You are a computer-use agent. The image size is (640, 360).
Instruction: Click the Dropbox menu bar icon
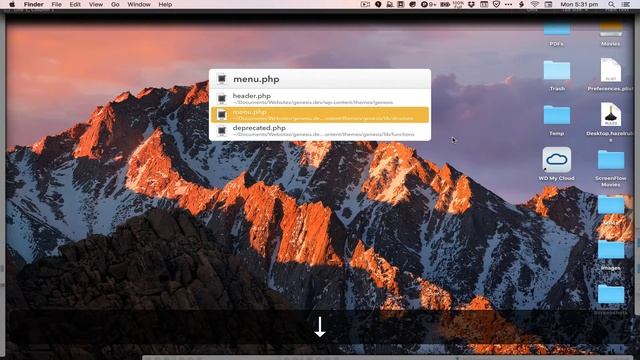tap(471, 4)
